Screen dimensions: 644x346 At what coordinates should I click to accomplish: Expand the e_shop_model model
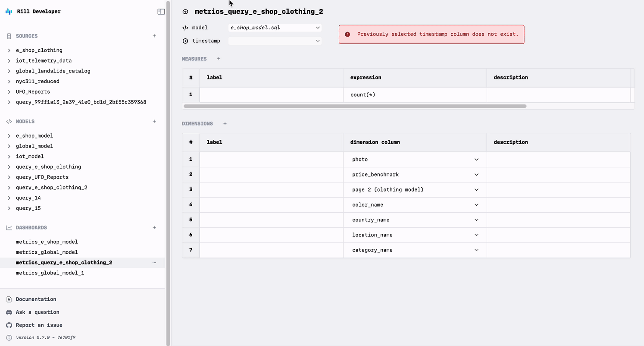9,135
